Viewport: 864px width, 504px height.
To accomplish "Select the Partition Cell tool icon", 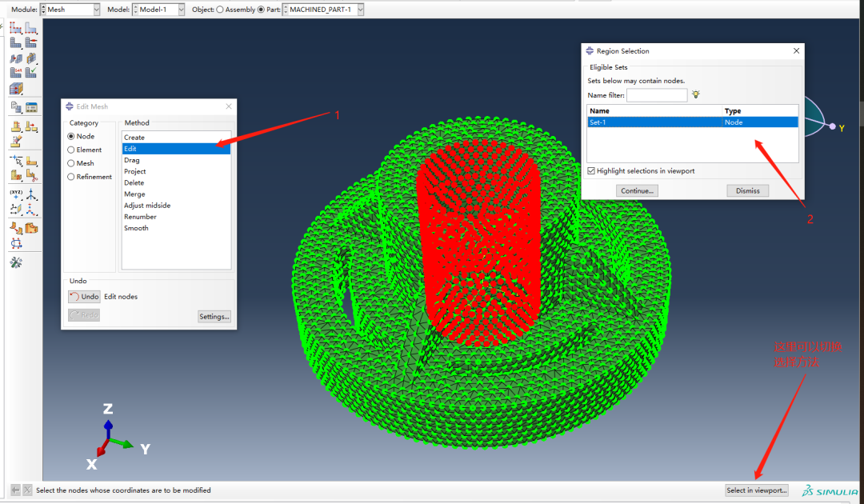I will click(16, 176).
